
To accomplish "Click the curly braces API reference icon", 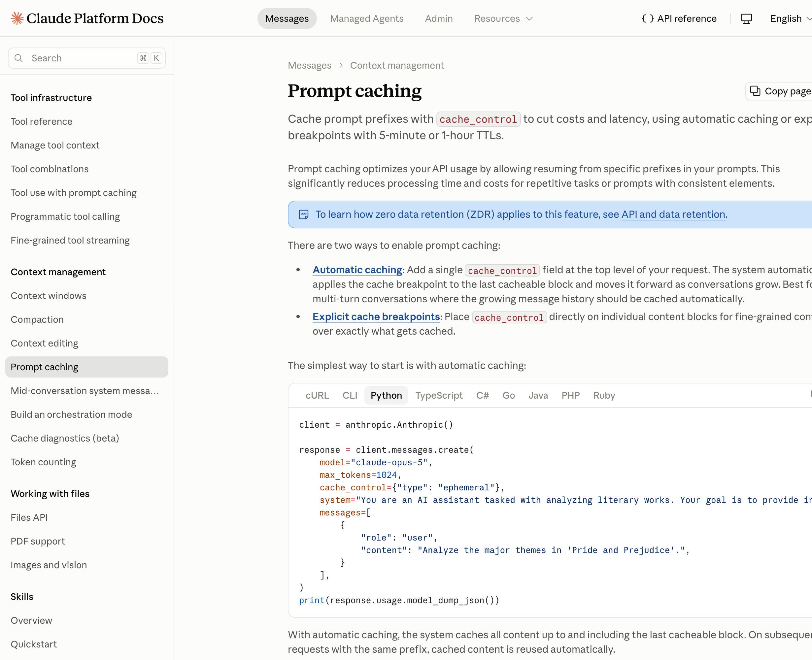I will pos(648,18).
